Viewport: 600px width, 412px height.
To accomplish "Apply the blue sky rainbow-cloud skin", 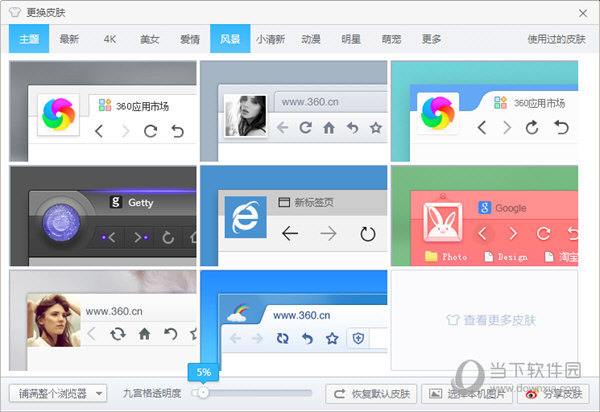I will tap(293, 320).
